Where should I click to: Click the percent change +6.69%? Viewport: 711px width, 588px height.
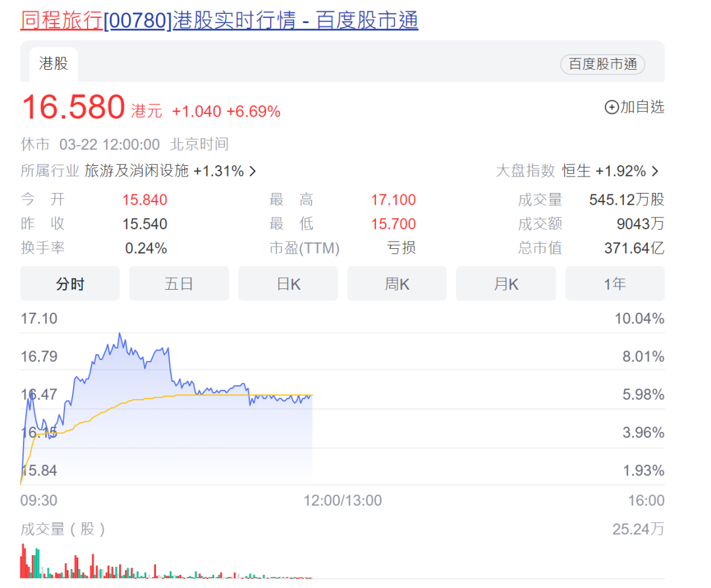(253, 111)
